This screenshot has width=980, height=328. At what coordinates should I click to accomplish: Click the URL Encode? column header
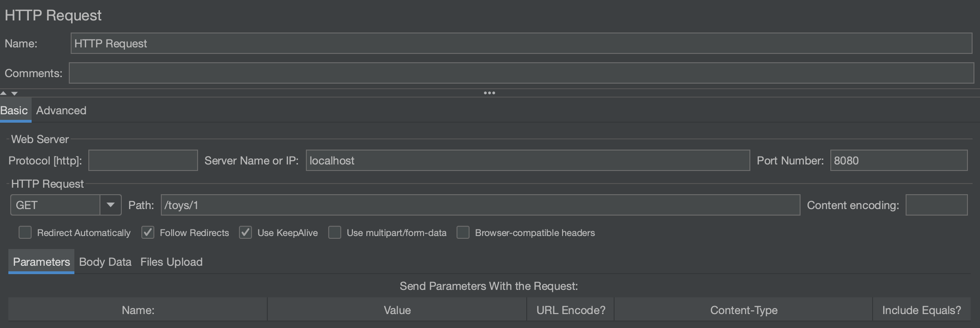(x=570, y=310)
